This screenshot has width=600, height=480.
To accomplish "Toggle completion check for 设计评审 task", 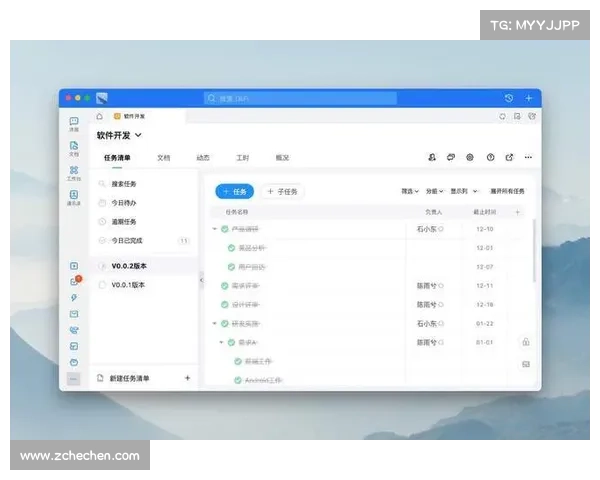I will (x=225, y=304).
